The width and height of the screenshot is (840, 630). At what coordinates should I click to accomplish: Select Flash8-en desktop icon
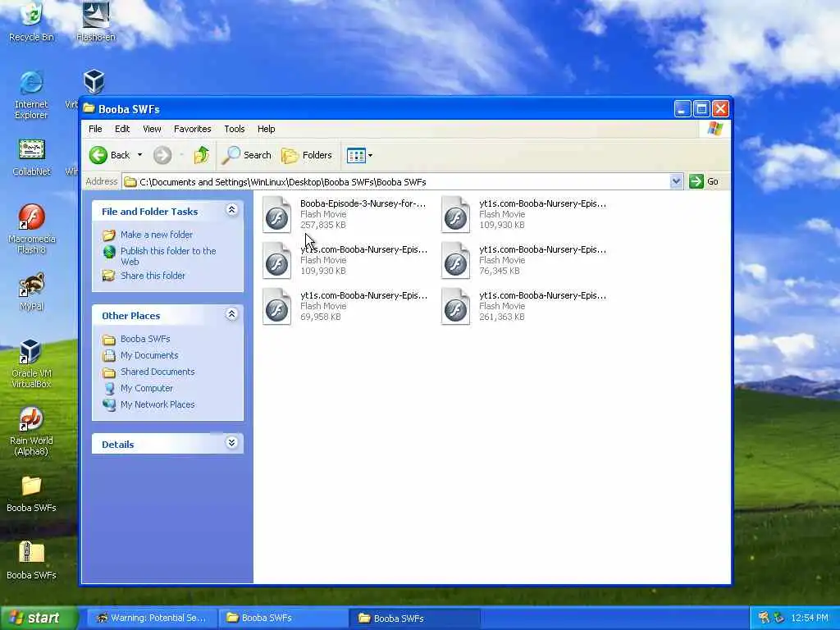tap(96, 21)
